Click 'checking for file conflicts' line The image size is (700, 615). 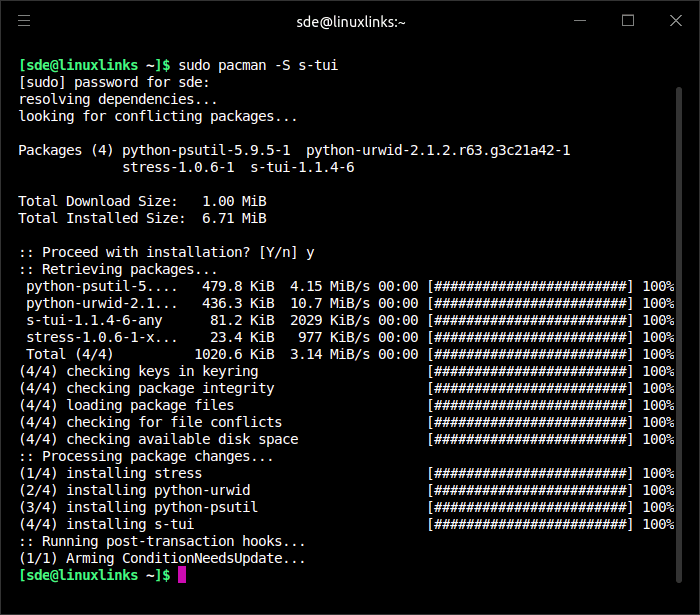[150, 422]
